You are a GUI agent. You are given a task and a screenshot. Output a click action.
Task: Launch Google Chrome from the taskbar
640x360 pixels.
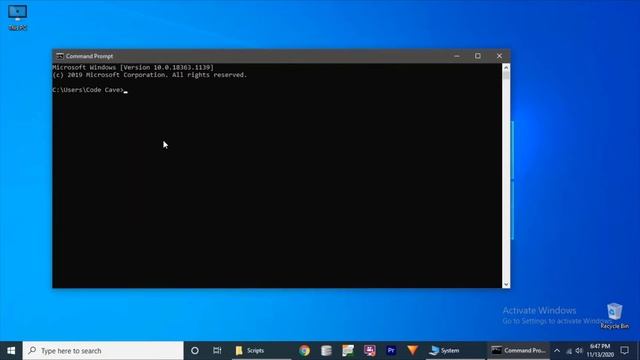[x=304, y=351]
